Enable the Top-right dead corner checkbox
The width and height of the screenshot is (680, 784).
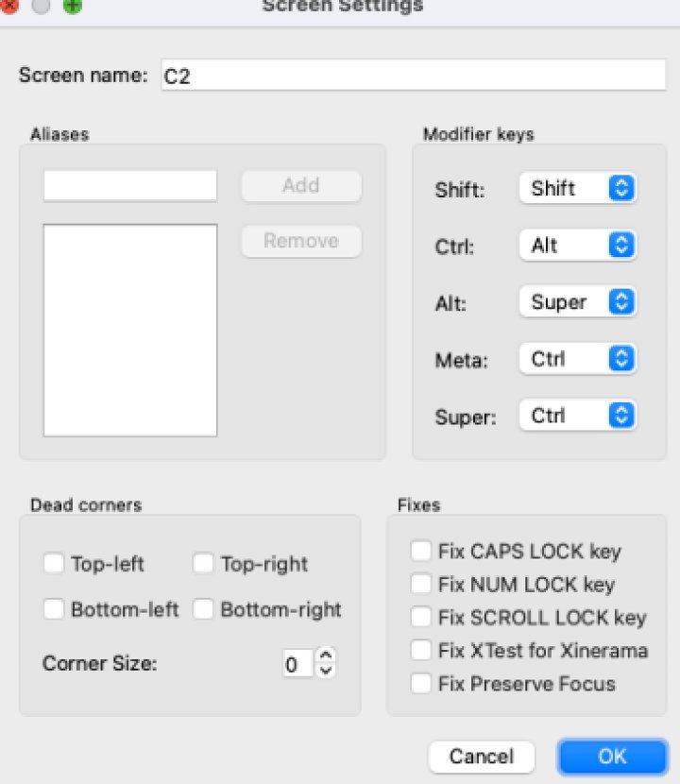(x=203, y=564)
